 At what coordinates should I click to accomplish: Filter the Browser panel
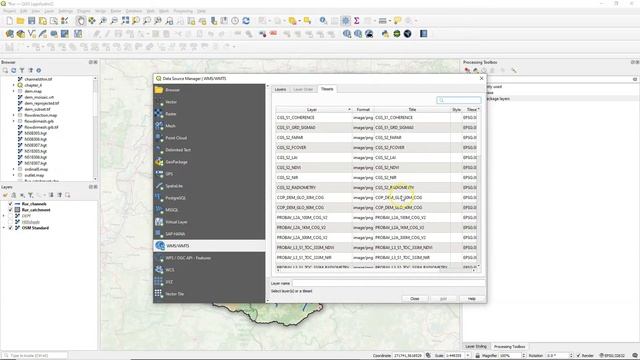point(22,70)
